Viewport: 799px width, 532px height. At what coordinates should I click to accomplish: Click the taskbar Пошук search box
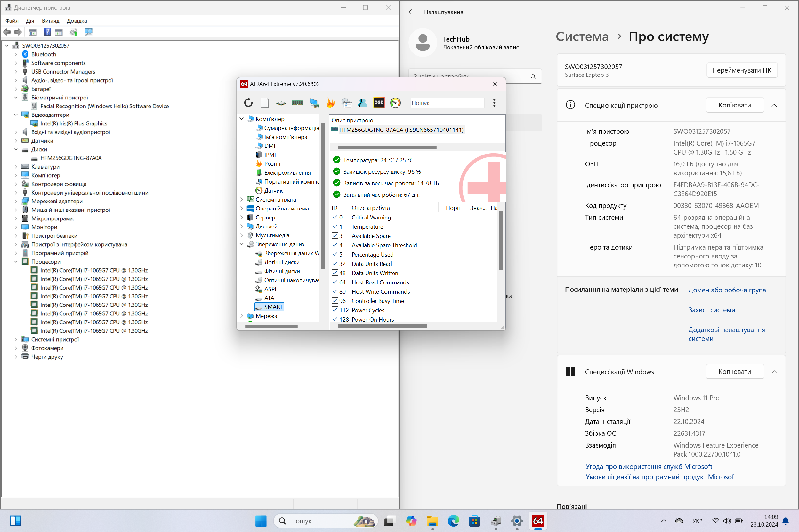[325, 520]
